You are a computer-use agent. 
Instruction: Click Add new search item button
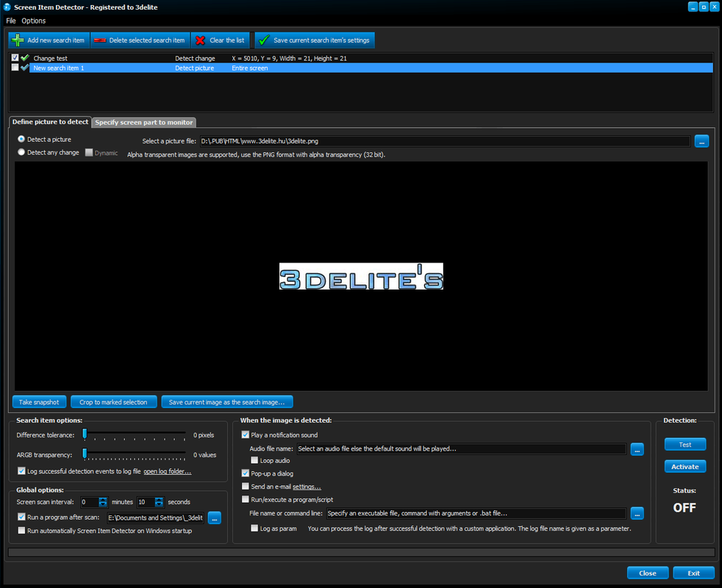[x=49, y=40]
